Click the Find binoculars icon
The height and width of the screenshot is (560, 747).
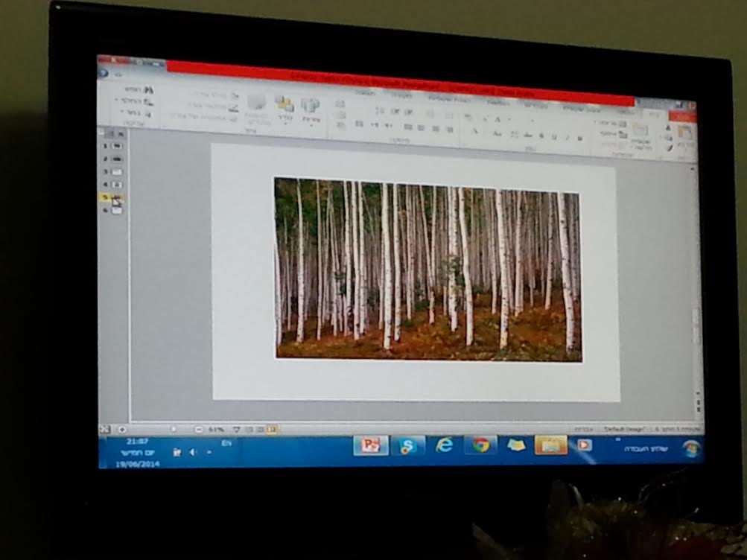tap(148, 89)
